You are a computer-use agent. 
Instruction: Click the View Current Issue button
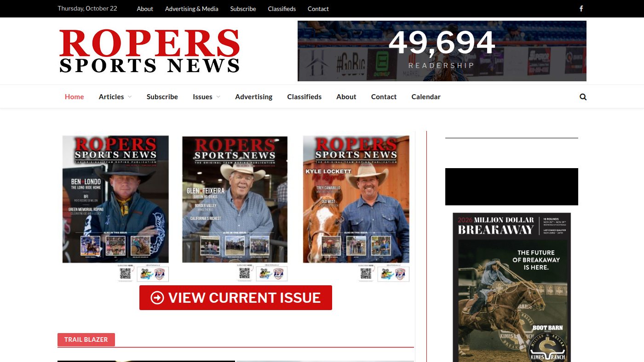tap(236, 298)
